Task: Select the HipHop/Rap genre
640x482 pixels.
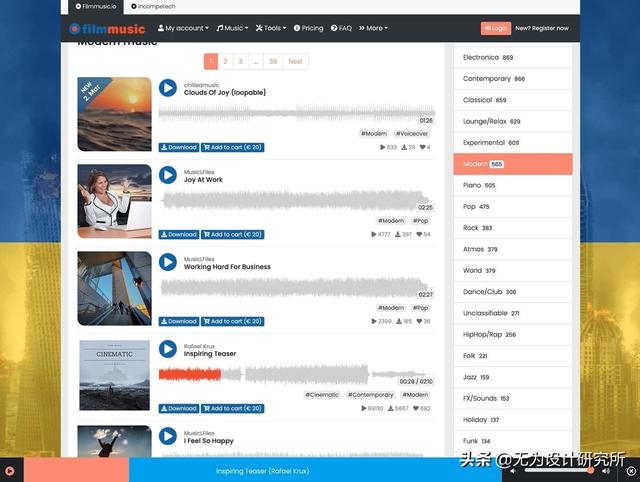Action: point(513,334)
